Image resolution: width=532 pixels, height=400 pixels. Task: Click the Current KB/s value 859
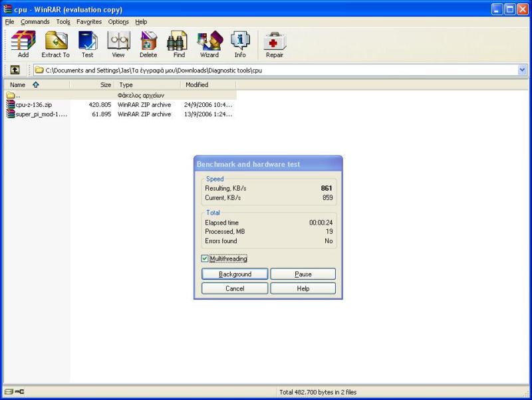tap(327, 197)
